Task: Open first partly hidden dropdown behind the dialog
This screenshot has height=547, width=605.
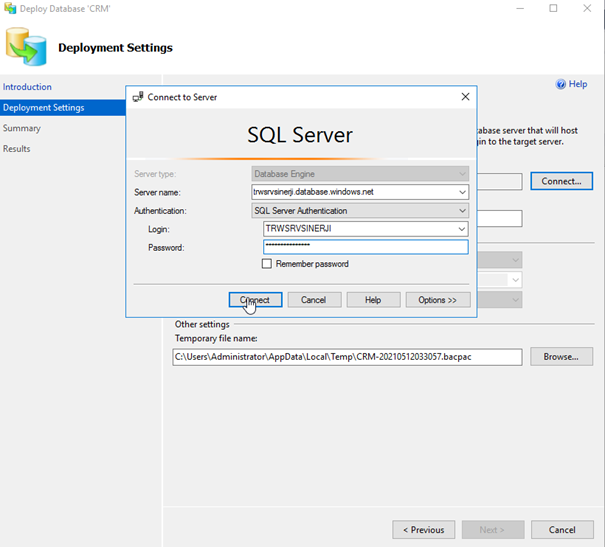Action: 500,260
